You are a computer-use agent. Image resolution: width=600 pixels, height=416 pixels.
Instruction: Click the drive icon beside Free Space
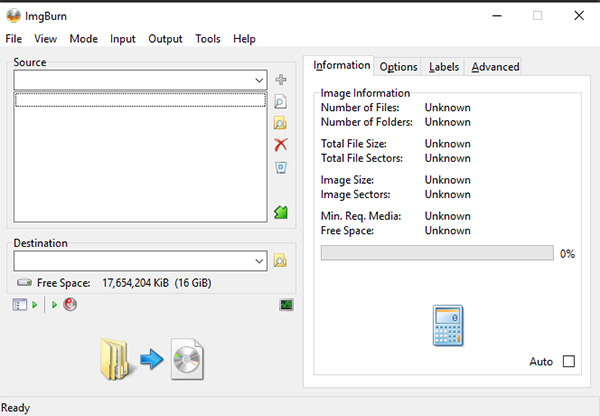pos(24,282)
